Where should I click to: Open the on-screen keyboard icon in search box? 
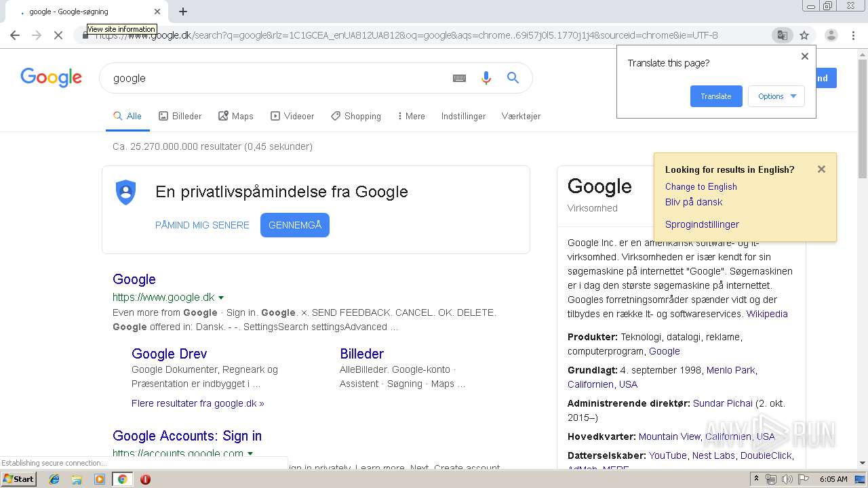point(459,78)
